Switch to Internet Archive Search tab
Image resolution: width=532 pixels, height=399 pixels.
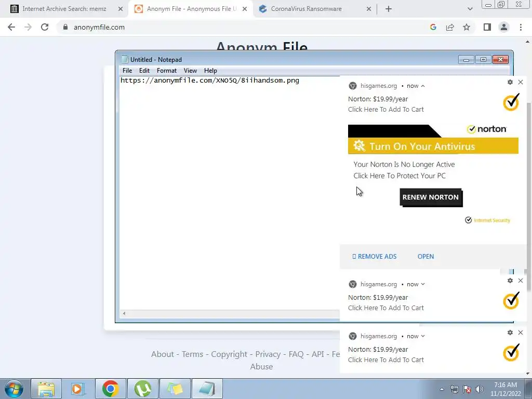click(64, 9)
